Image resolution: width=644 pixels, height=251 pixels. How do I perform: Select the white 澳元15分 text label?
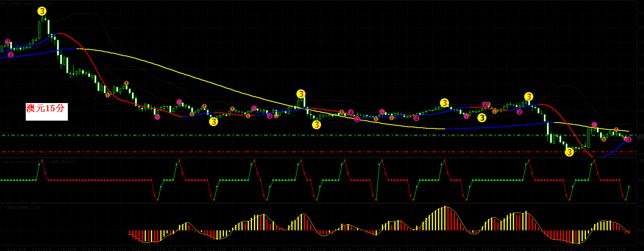[x=47, y=111]
